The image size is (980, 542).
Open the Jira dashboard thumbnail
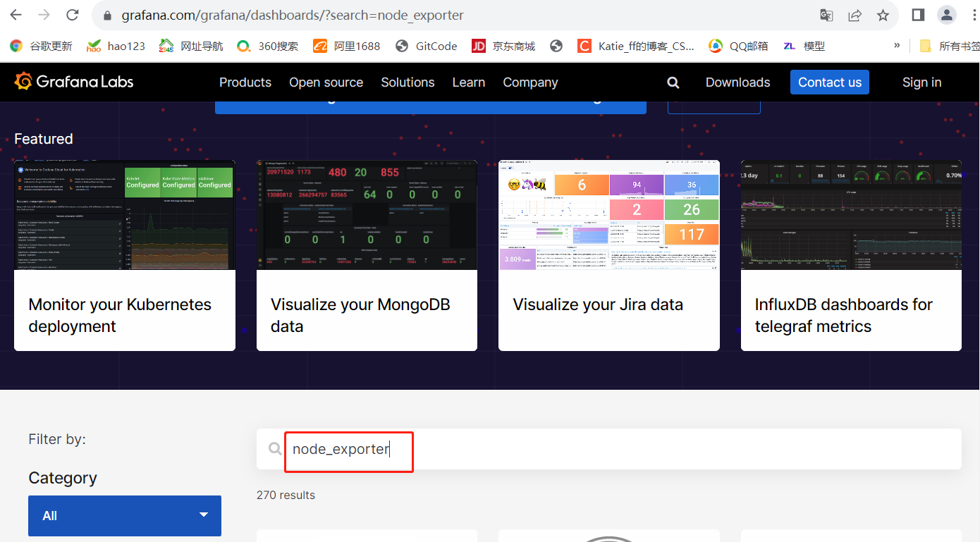[x=609, y=215]
